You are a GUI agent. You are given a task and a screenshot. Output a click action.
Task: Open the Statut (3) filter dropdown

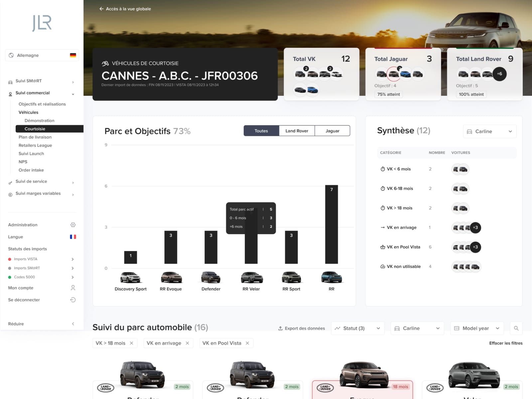pos(358,328)
